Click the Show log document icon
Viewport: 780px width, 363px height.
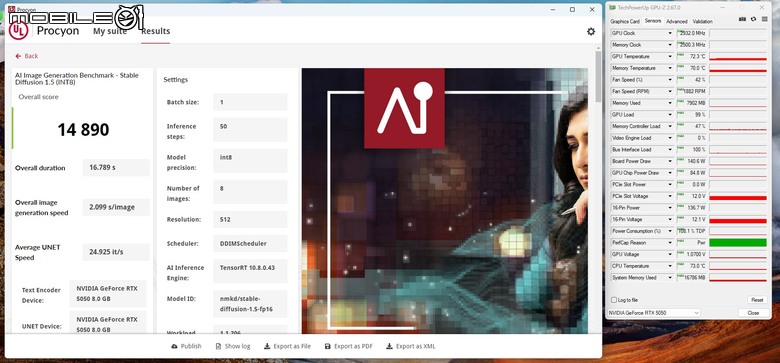tap(218, 346)
